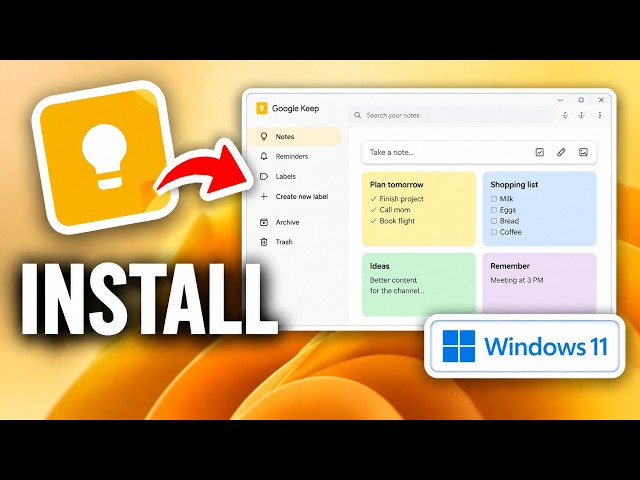Open the Plan tomorrow note
Image resolution: width=640 pixels, height=480 pixels.
pyautogui.click(x=419, y=209)
